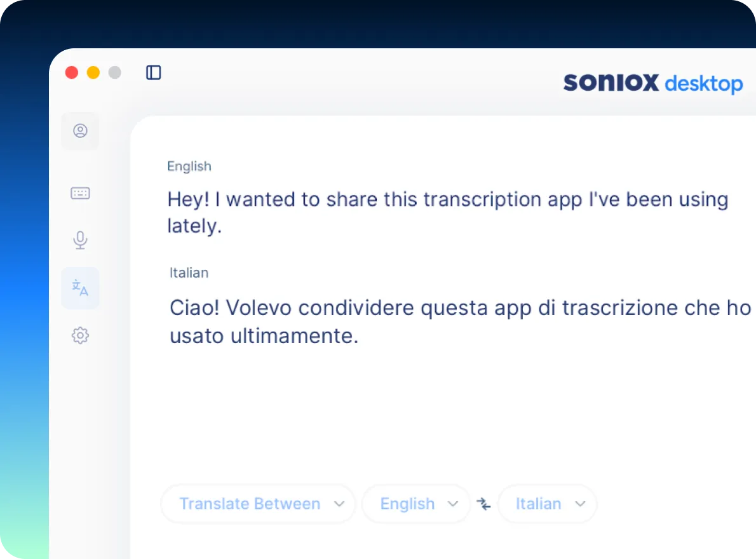Close the window with red button
Image resolution: width=756 pixels, height=559 pixels.
coord(72,72)
